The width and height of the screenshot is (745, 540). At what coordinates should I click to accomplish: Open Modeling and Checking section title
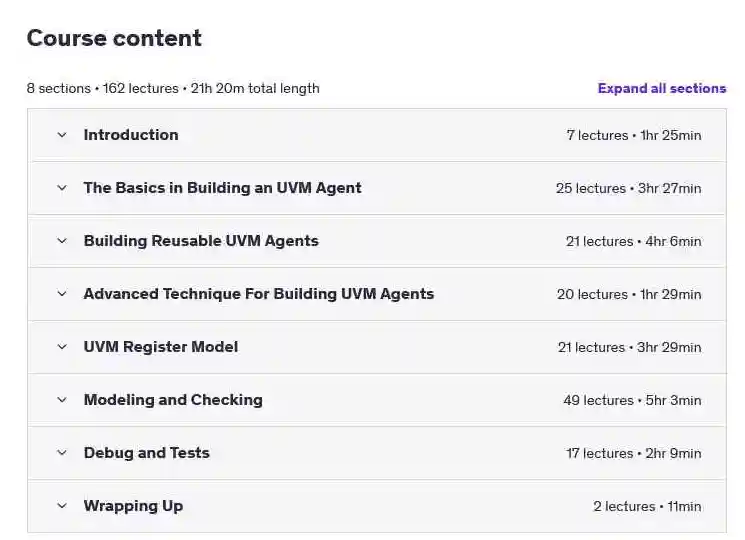tap(173, 400)
